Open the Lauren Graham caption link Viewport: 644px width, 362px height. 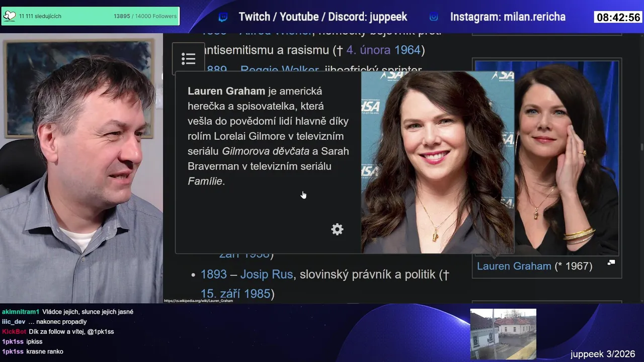514,266
